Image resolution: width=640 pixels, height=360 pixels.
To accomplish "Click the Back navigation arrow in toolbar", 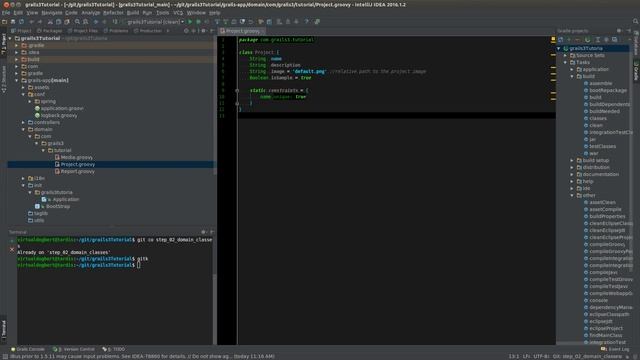I will point(96,22).
